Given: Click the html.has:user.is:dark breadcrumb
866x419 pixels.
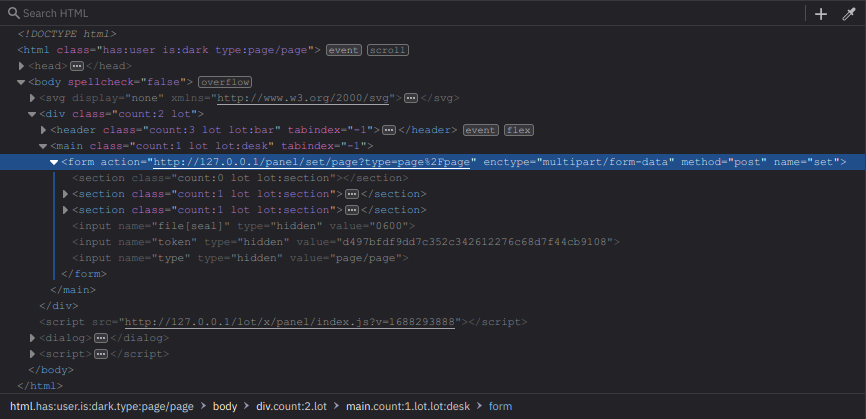Looking at the screenshot, I should 102,407.
